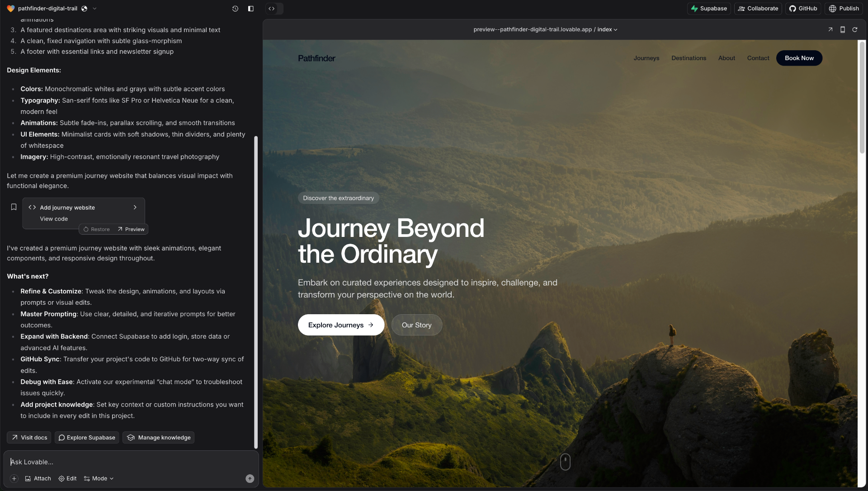Click the Explore Journeys button
Image resolution: width=868 pixels, height=491 pixels.
(341, 325)
